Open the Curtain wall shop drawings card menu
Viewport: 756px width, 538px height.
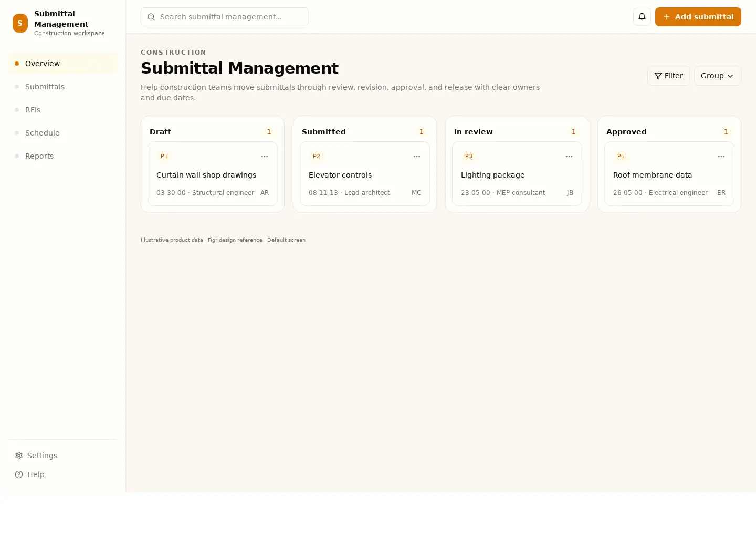[265, 157]
